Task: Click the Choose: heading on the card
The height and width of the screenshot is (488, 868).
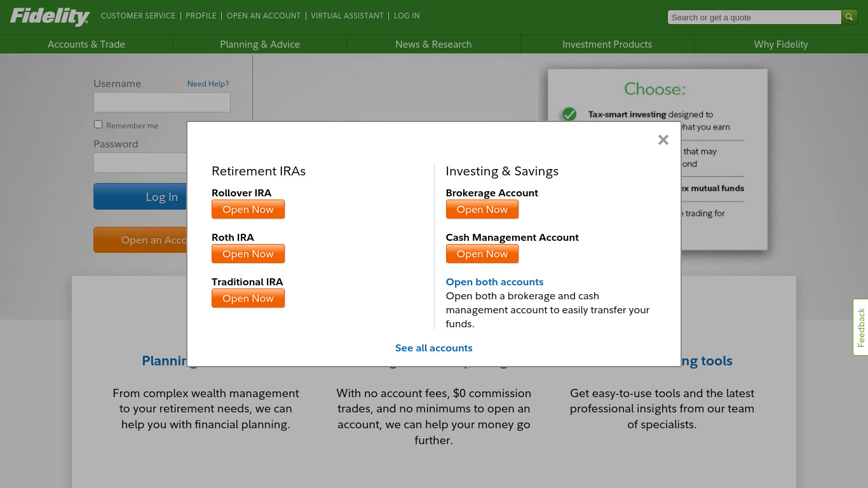Action: click(x=654, y=89)
